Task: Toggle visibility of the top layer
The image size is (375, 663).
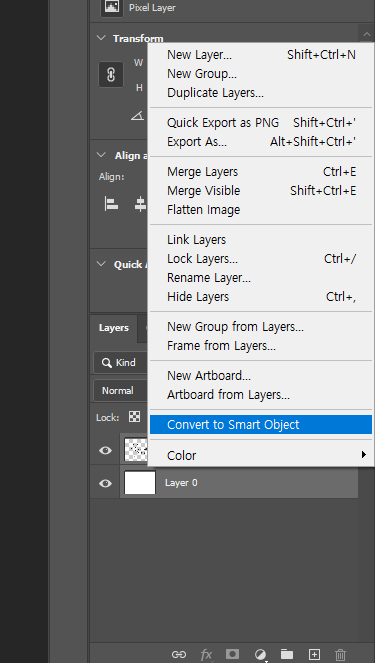Action: [105, 450]
